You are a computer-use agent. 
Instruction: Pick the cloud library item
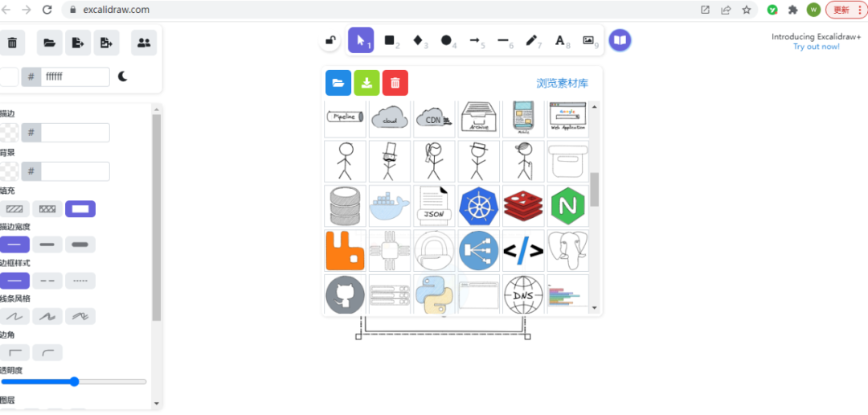tap(390, 119)
